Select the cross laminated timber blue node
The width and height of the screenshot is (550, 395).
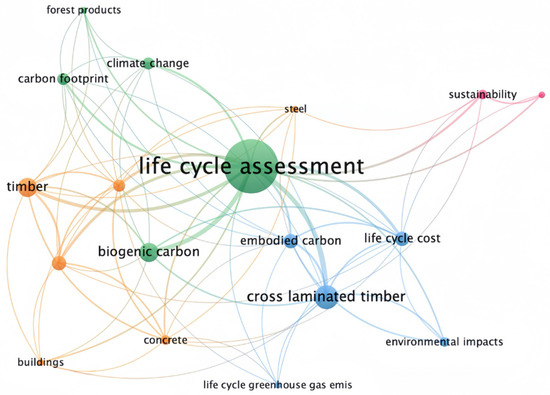tap(327, 297)
